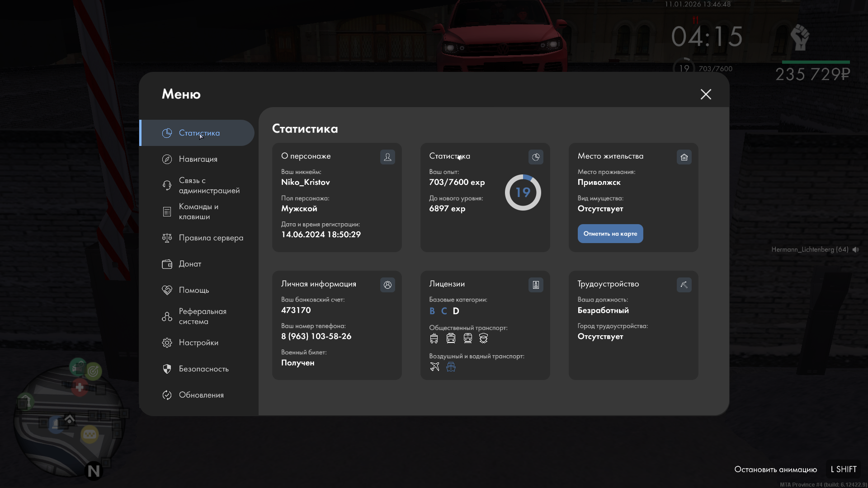Image resolution: width=868 pixels, height=488 pixels.
Task: Click the house icon in Место жительства card
Action: (684, 157)
